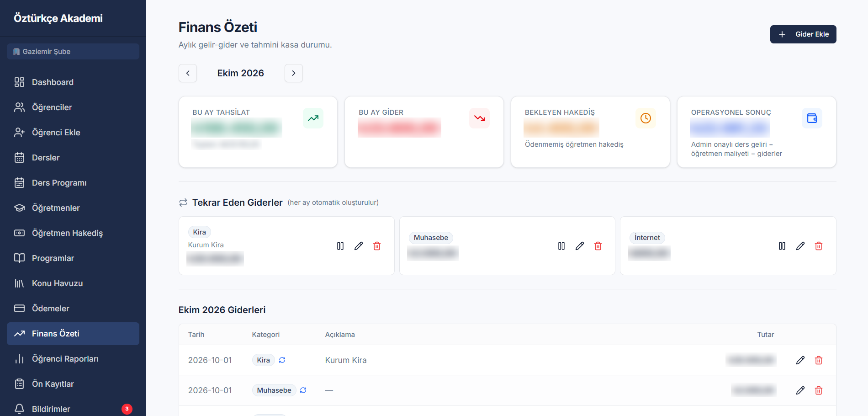Click the recurring icon next to Kira tag

282,360
